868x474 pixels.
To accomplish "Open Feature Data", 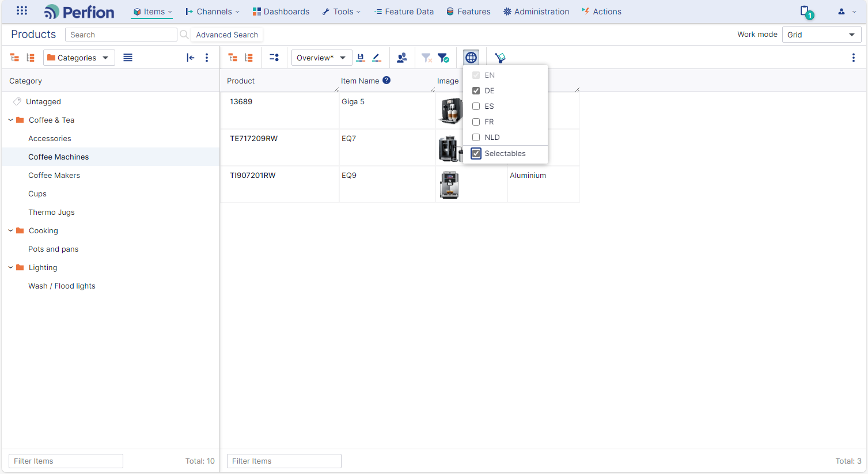I will [404, 12].
